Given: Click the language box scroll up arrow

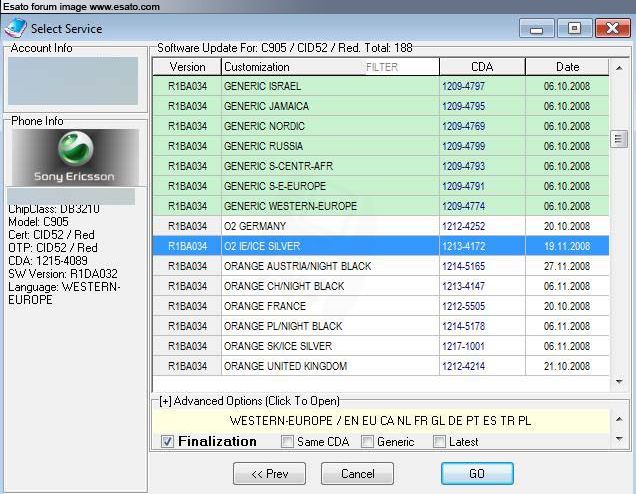Looking at the screenshot, I should click(x=619, y=419).
